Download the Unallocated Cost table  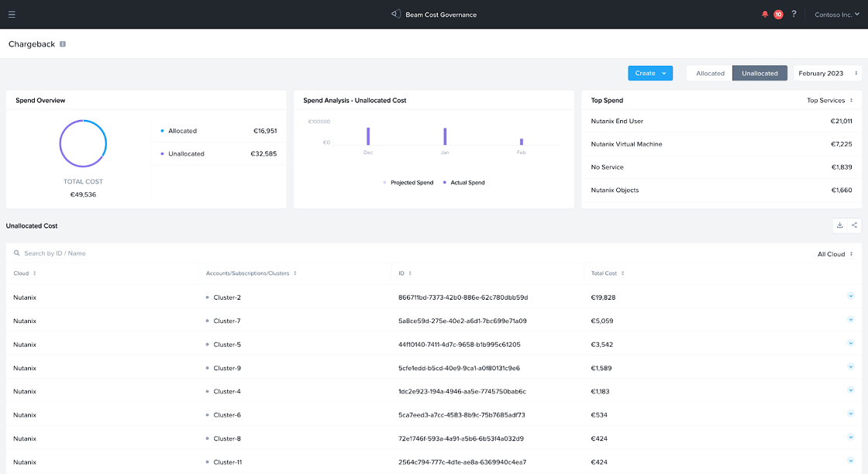pyautogui.click(x=840, y=225)
